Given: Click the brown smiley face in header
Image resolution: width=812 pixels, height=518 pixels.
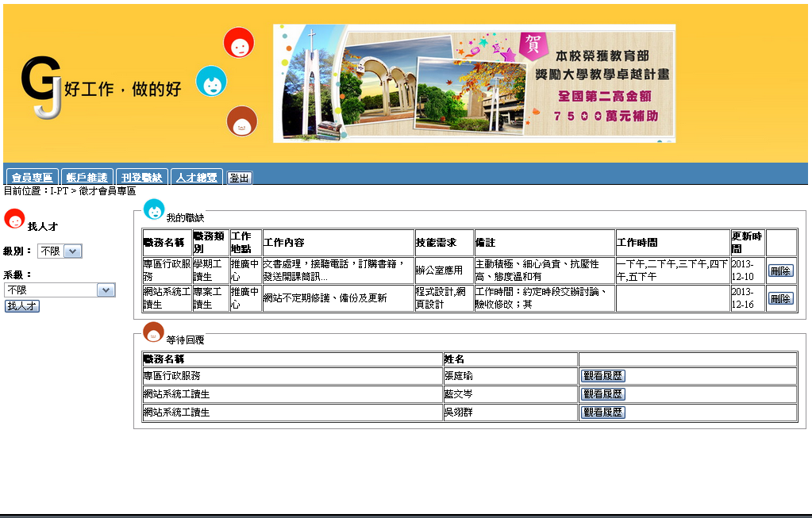Looking at the screenshot, I should [x=241, y=121].
